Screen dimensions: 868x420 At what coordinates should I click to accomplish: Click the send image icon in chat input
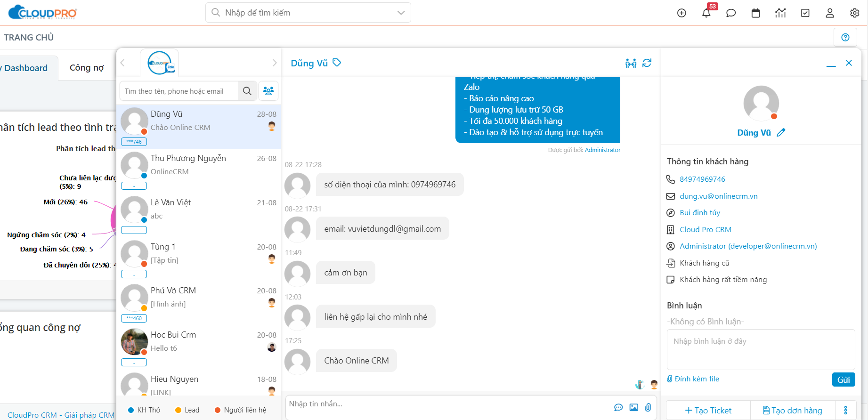634,407
